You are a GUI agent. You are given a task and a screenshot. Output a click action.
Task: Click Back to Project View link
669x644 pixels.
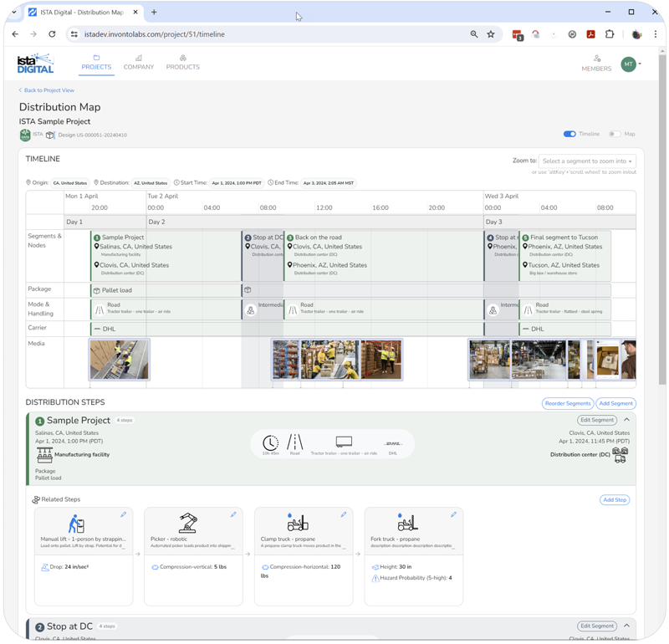coord(49,90)
